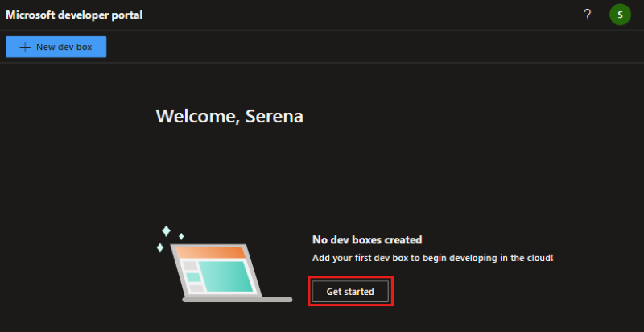Open the green S account avatar
644x332 pixels.
point(620,15)
